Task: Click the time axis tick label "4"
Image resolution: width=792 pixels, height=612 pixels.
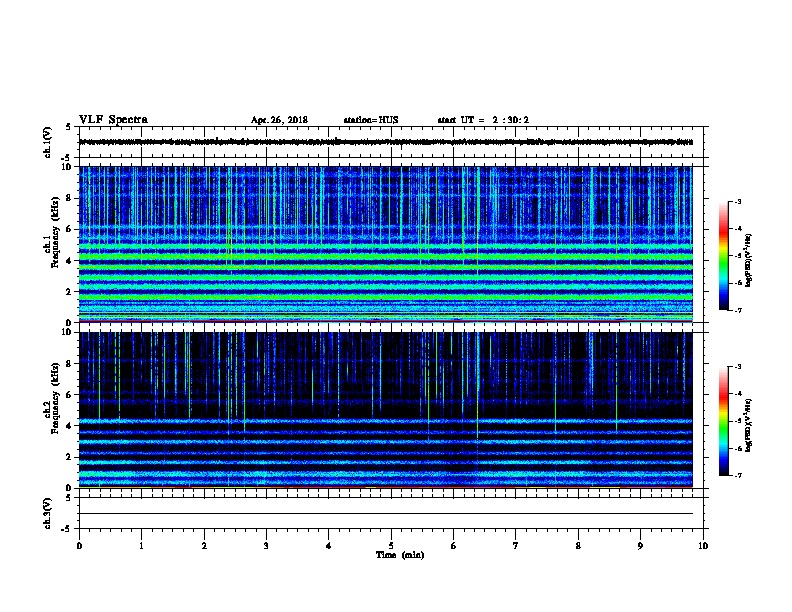Action: (329, 546)
